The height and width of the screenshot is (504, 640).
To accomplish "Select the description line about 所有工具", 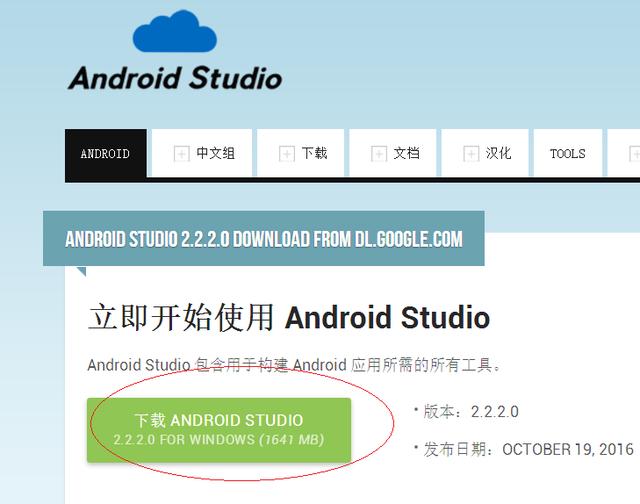I will click(x=294, y=365).
